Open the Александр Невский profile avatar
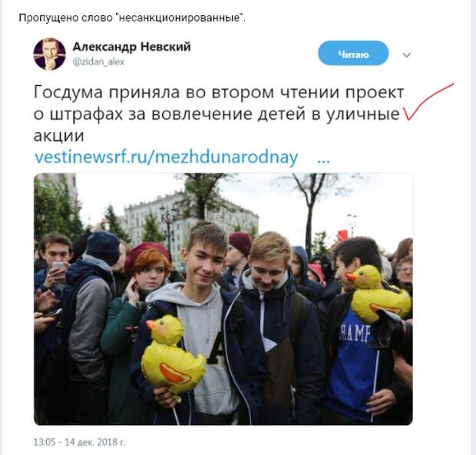Image resolution: width=476 pixels, height=455 pixels. pos(49,54)
